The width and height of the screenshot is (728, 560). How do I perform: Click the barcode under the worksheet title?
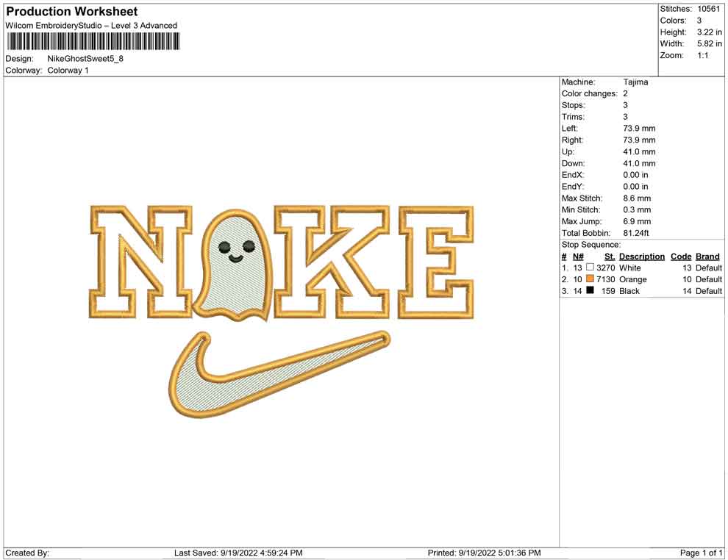(93, 42)
